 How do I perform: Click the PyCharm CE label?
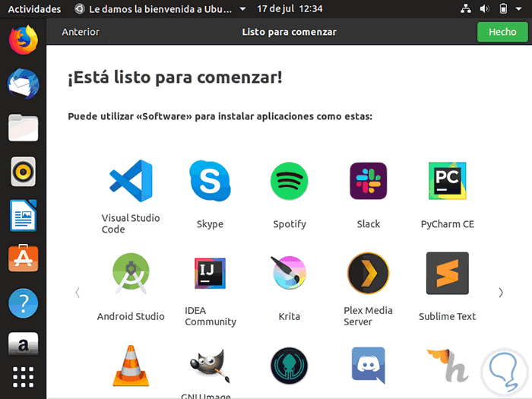[x=448, y=224]
